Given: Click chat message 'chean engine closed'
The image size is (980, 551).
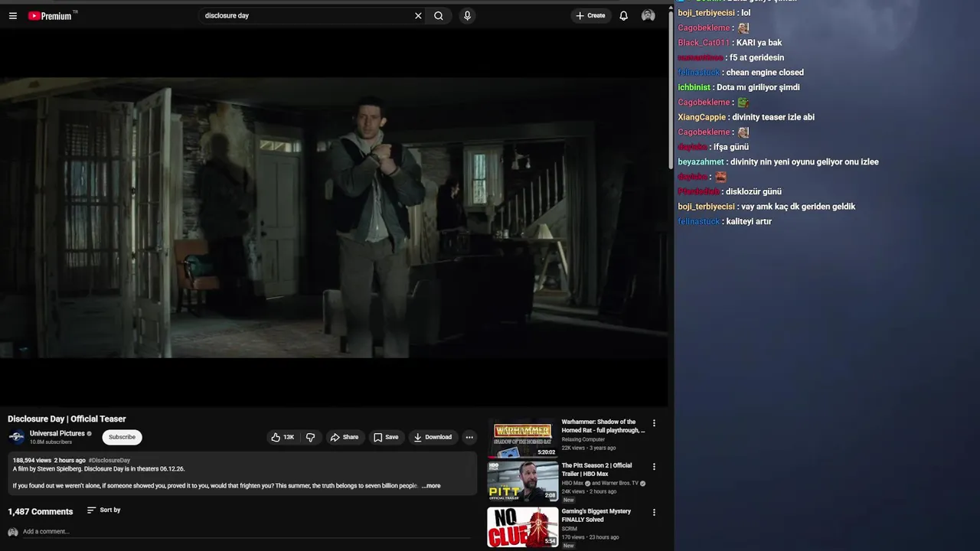Looking at the screenshot, I should 765,73.
